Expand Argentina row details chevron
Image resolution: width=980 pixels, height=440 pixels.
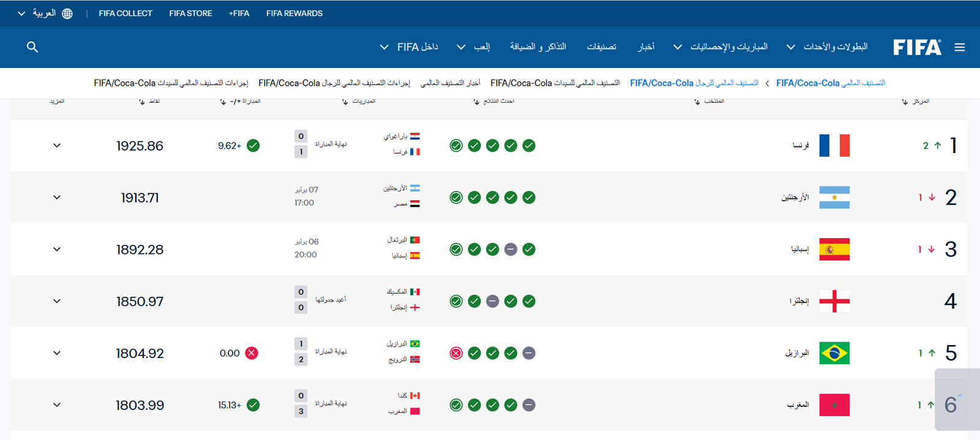point(57,198)
